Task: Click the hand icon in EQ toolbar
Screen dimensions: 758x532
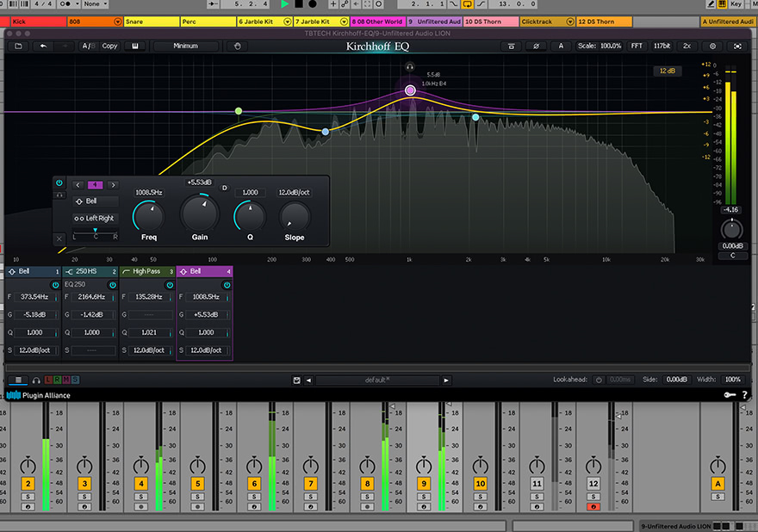Action: pyautogui.click(x=238, y=46)
